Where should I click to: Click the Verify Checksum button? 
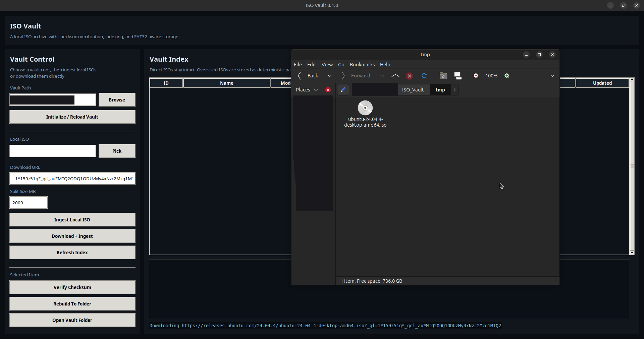tap(72, 287)
